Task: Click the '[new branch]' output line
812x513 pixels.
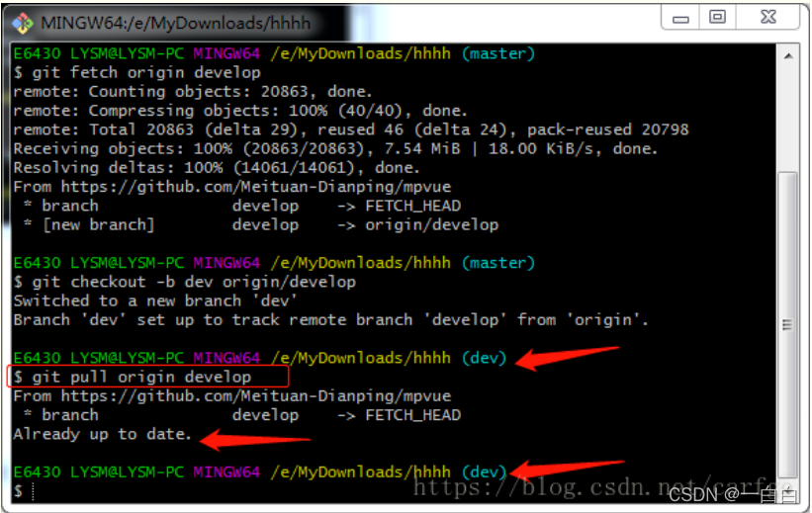Action: pyautogui.click(x=261, y=224)
